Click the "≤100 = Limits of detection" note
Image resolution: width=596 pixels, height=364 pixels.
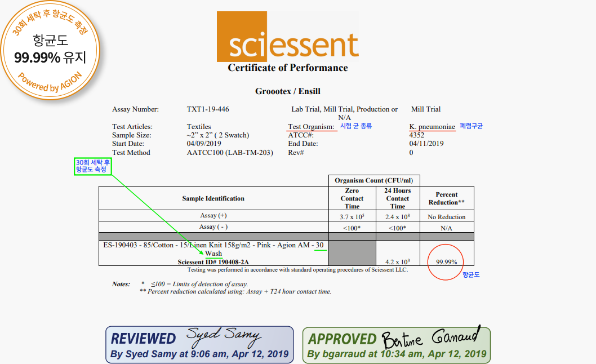[x=199, y=284]
